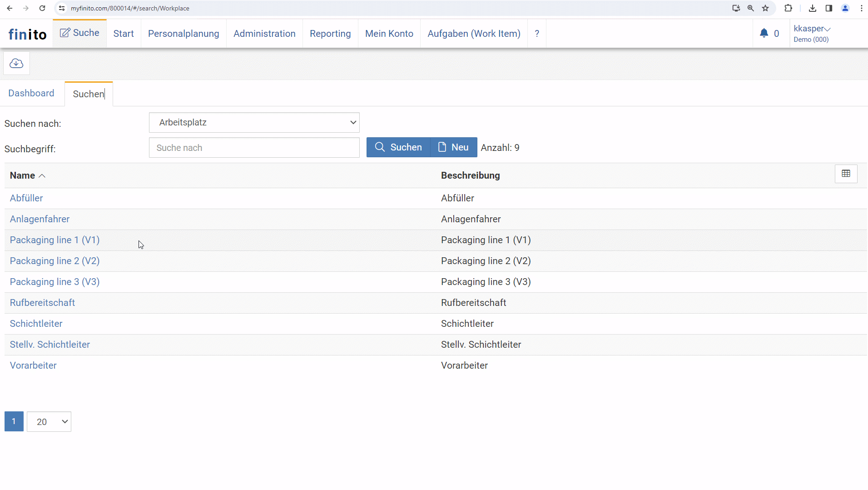This screenshot has height=490, width=868.
Task: Click into the Suchbegriff search field
Action: [x=254, y=148]
